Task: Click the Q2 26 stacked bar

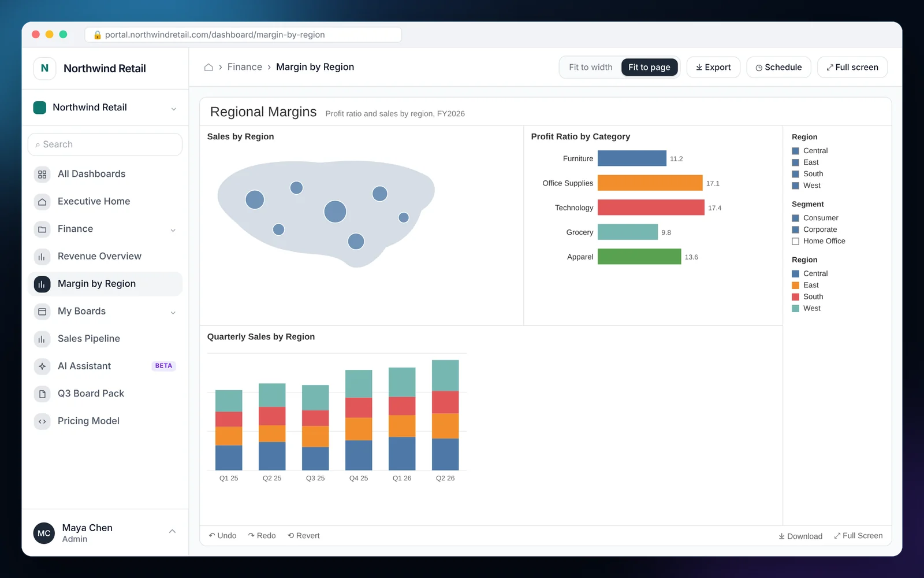Action: pyautogui.click(x=445, y=415)
